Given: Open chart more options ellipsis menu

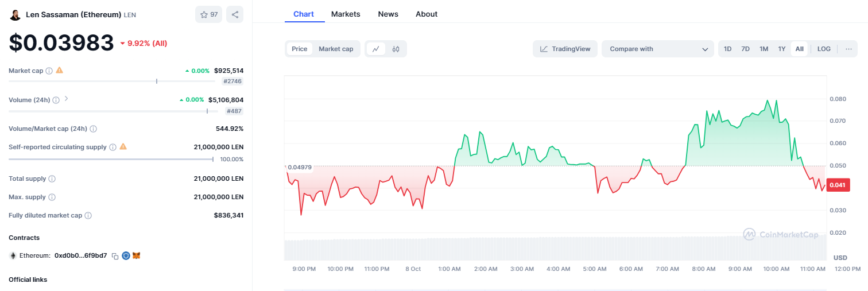Looking at the screenshot, I should tap(848, 49).
